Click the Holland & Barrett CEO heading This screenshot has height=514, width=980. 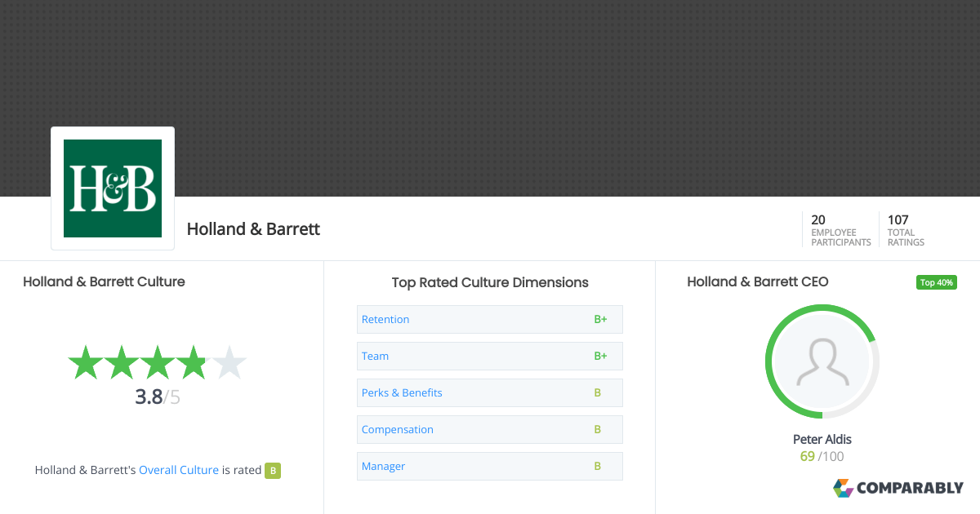coord(758,281)
